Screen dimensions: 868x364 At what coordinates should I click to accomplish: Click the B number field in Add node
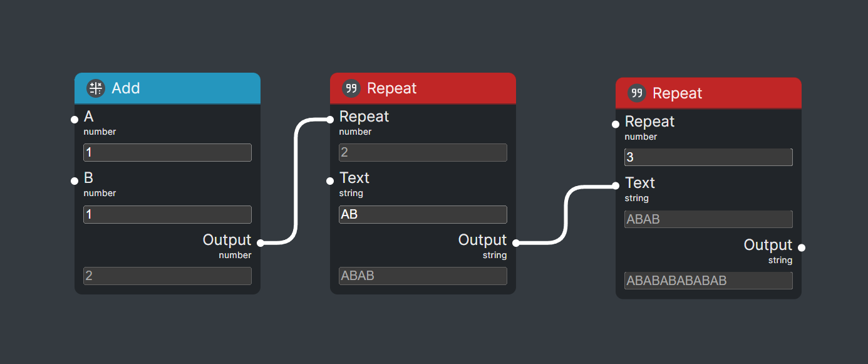tap(167, 214)
